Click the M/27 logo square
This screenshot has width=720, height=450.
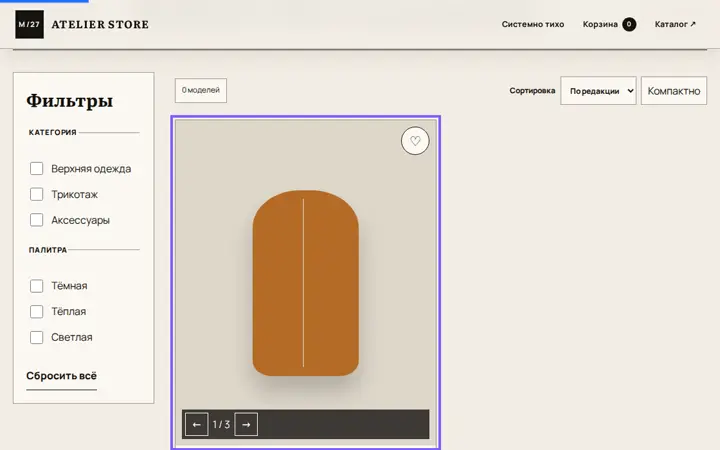pos(29,24)
